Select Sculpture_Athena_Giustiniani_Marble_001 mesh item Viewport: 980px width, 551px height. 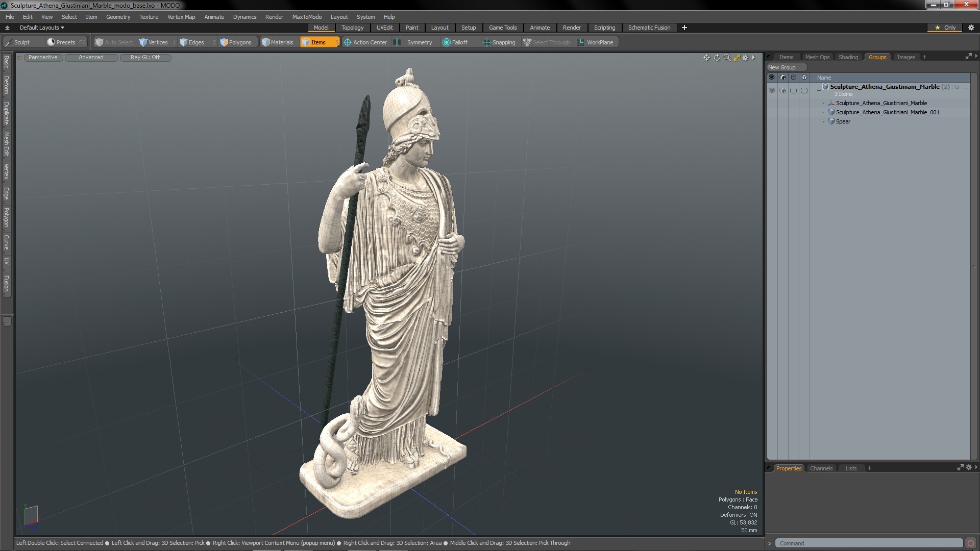[887, 112]
